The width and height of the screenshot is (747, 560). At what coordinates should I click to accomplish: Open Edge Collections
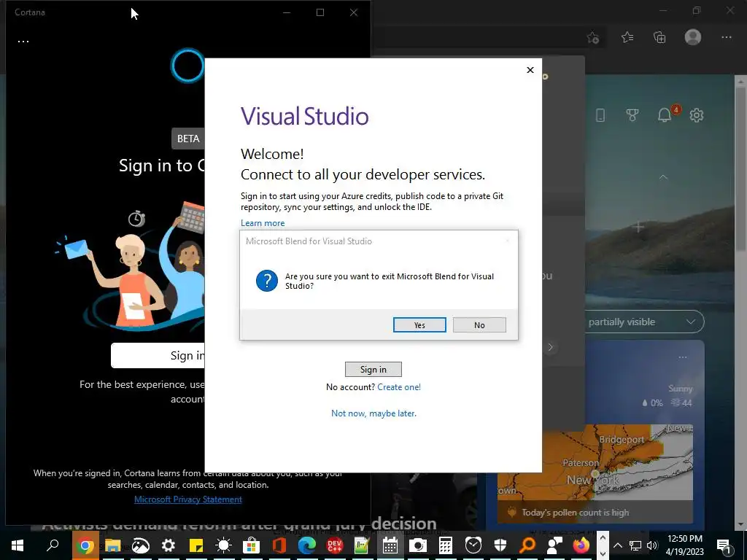pos(659,37)
